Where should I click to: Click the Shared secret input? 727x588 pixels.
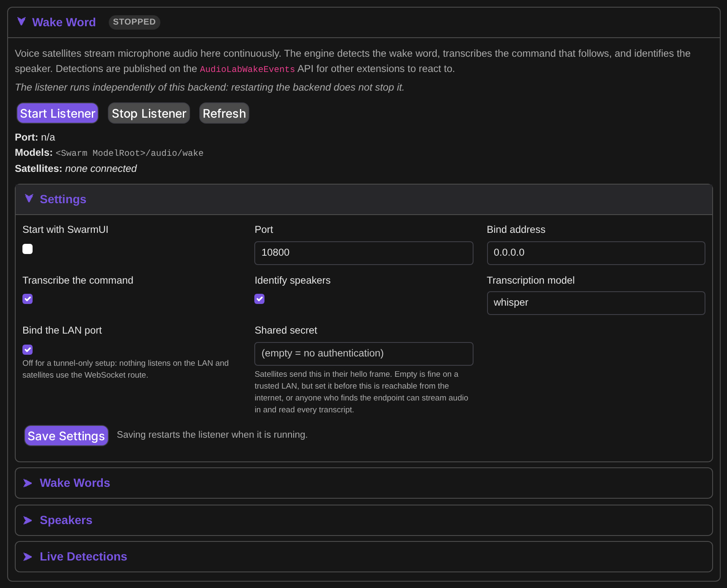click(364, 354)
